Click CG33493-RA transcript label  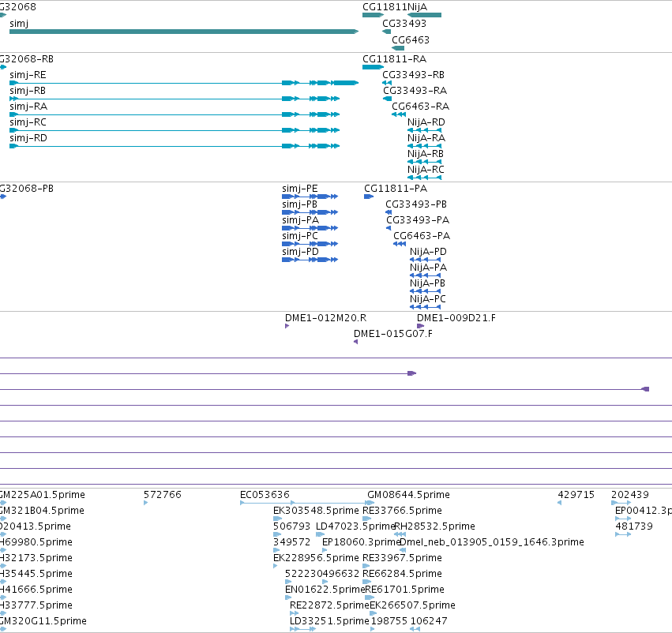(415, 90)
